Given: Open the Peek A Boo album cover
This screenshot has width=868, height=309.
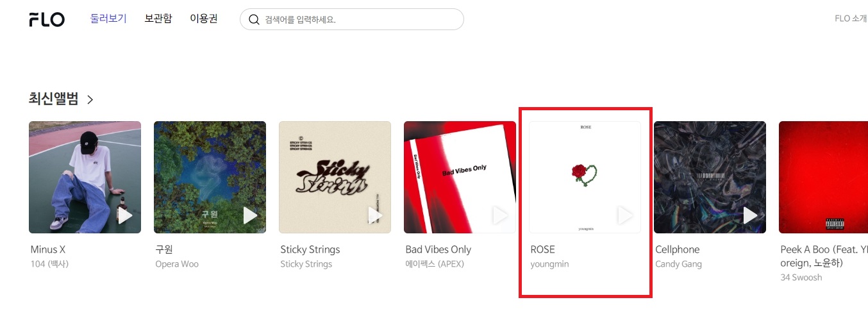Looking at the screenshot, I should click(823, 177).
